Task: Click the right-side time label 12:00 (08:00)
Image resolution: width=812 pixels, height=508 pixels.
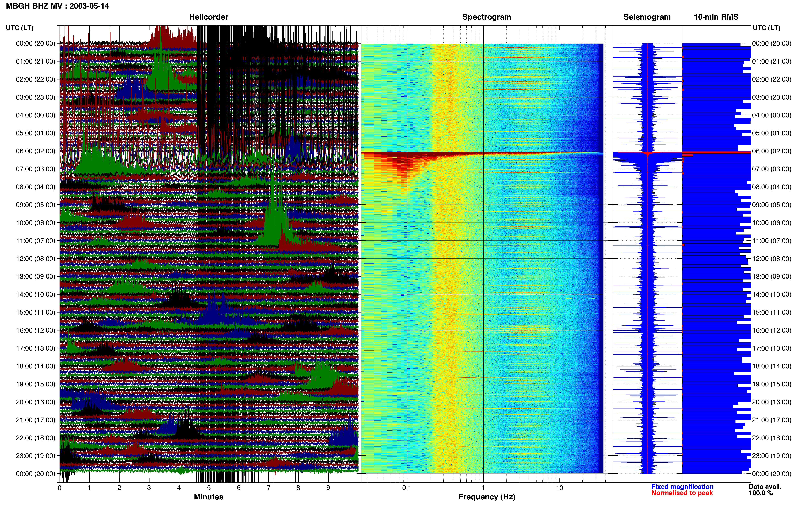Action: (x=772, y=259)
